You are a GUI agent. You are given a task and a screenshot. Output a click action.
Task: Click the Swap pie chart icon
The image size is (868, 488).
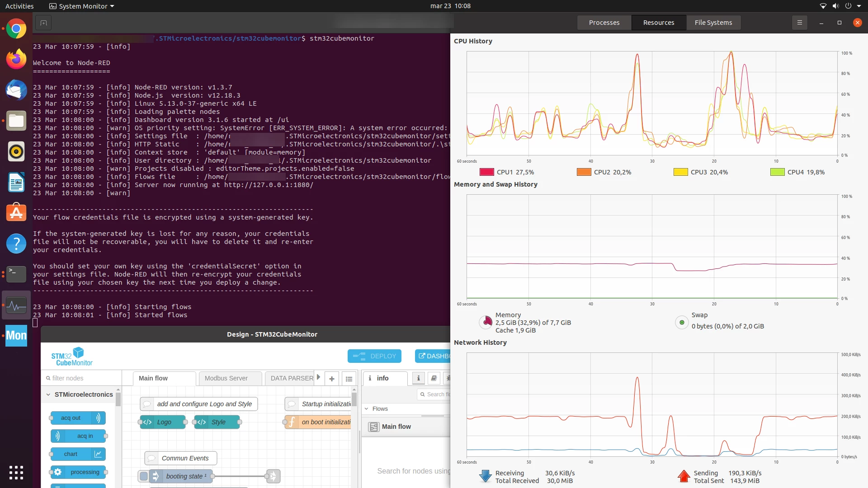click(x=682, y=322)
